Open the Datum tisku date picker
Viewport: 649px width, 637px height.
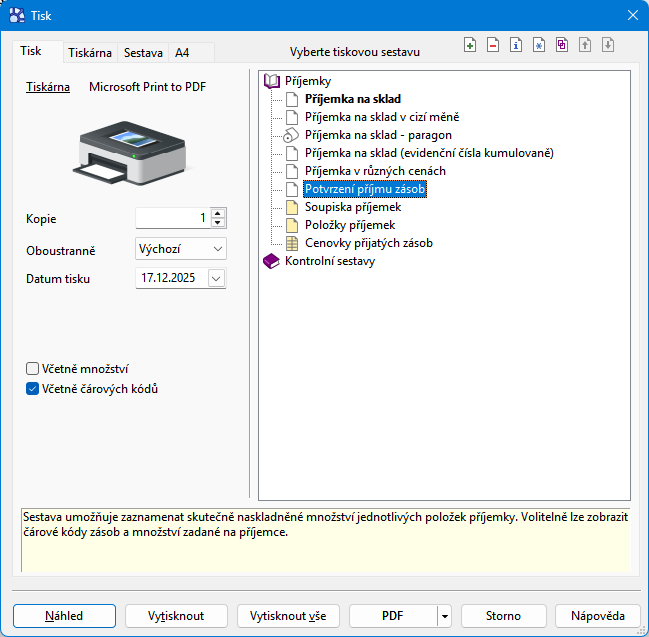point(216,279)
